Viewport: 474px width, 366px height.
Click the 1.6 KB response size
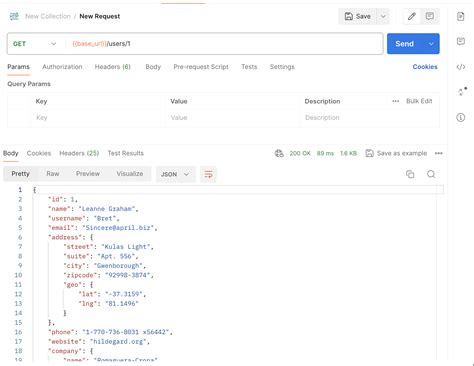pyautogui.click(x=348, y=153)
